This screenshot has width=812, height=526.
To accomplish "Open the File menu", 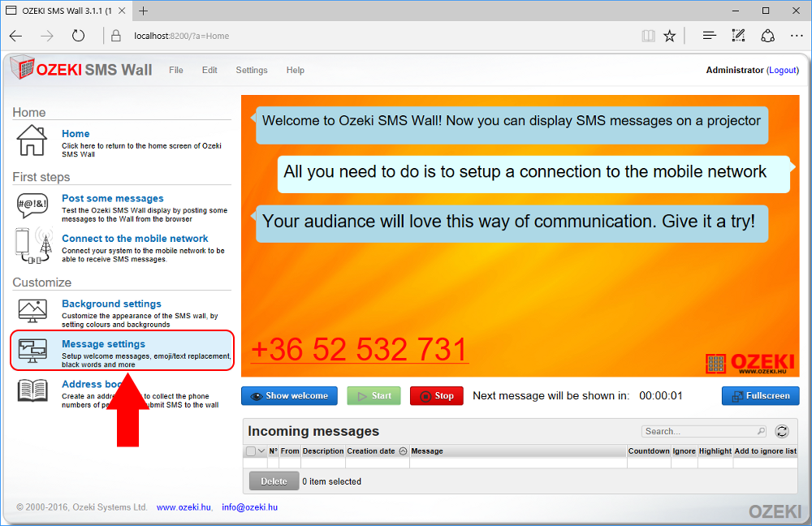I will [x=176, y=70].
